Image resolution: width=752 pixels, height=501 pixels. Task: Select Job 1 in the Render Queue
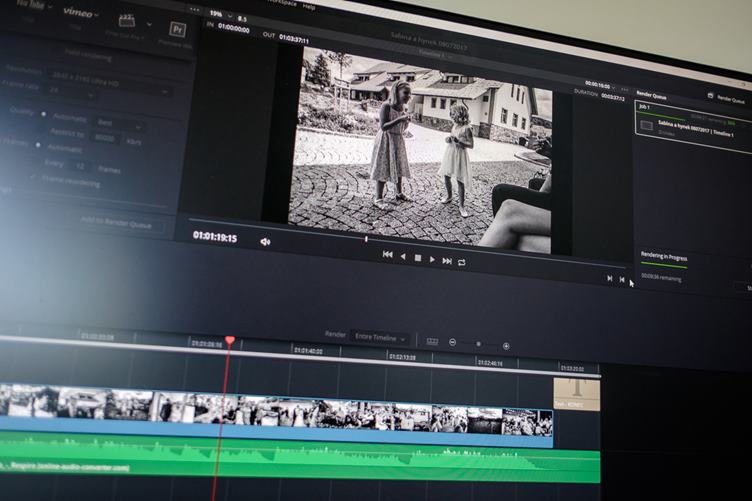pos(694,127)
